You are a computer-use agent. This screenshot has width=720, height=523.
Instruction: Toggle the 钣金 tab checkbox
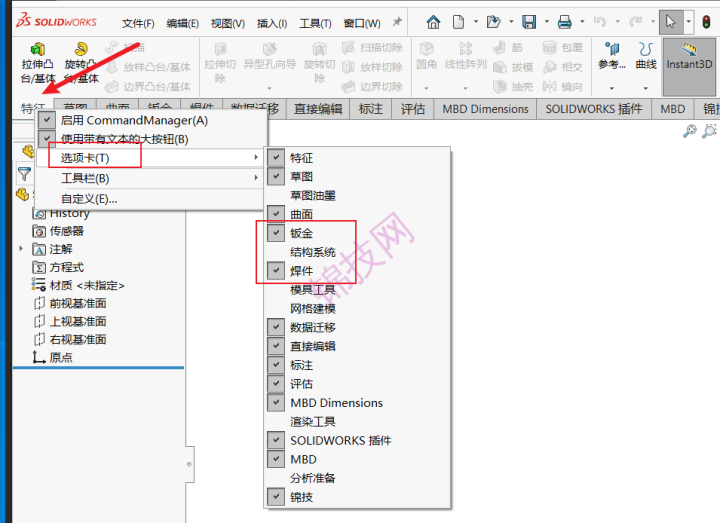coord(276,233)
